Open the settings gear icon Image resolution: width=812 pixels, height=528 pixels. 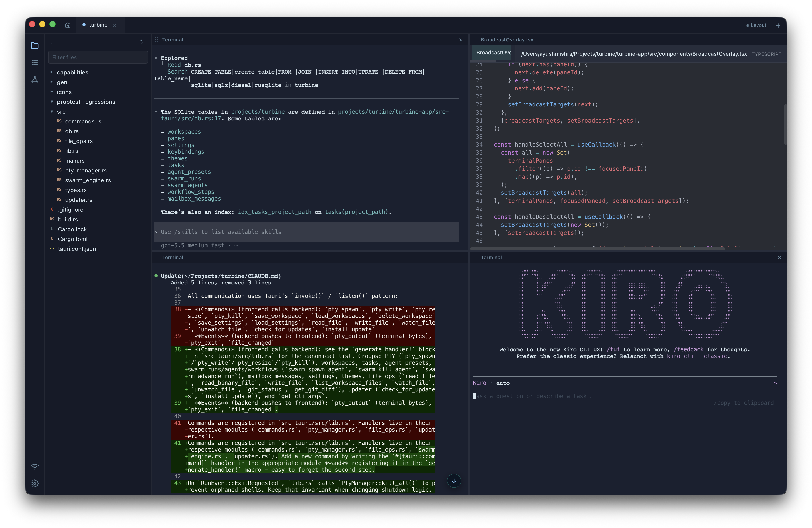[35, 483]
